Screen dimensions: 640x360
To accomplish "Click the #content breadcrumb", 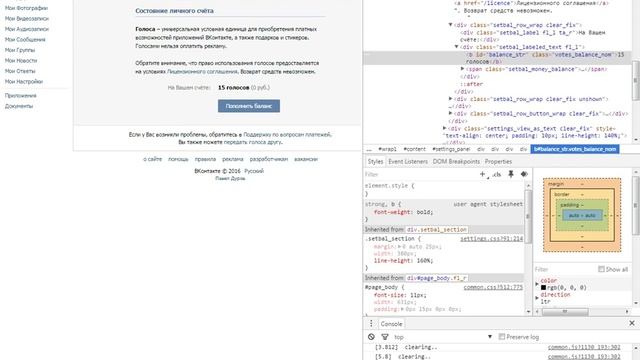I will pos(414,149).
